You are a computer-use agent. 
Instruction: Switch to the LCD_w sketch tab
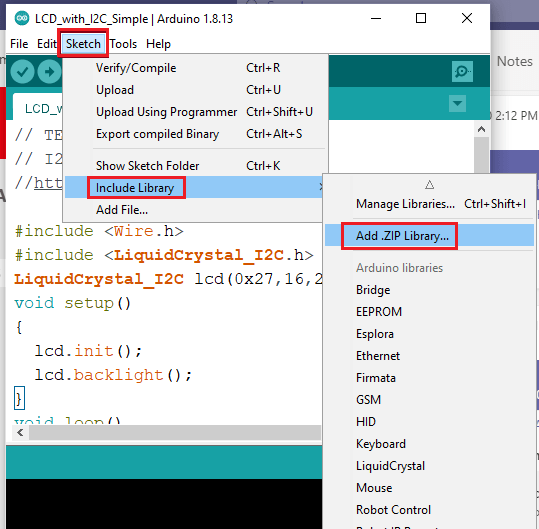(x=38, y=107)
